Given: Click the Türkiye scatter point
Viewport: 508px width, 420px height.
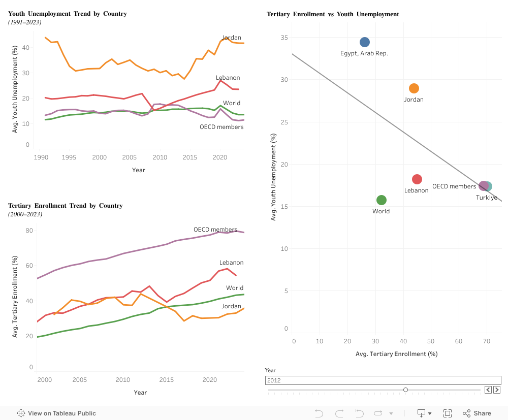Looking at the screenshot, I should (x=489, y=186).
